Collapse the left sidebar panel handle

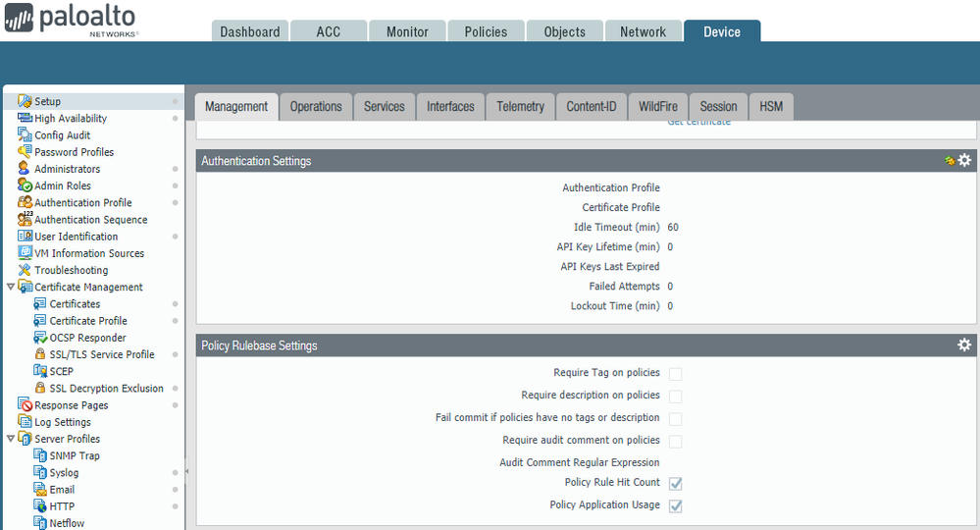click(x=186, y=471)
